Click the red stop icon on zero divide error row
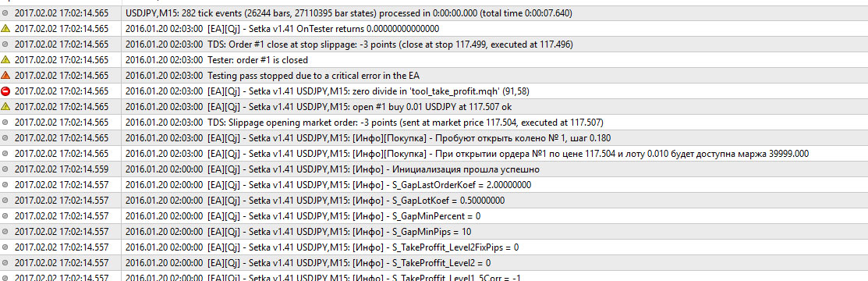Image resolution: width=868 pixels, height=281 pixels. point(6,91)
